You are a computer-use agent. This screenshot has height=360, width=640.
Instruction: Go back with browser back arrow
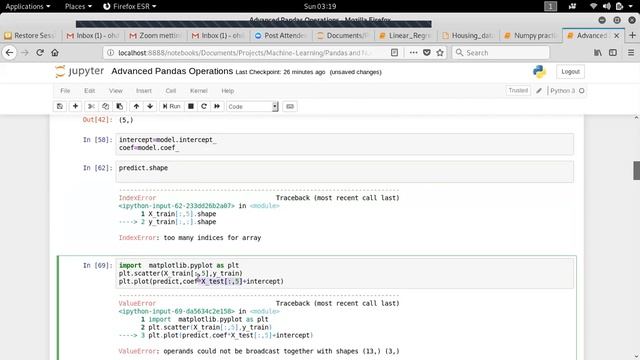9,53
